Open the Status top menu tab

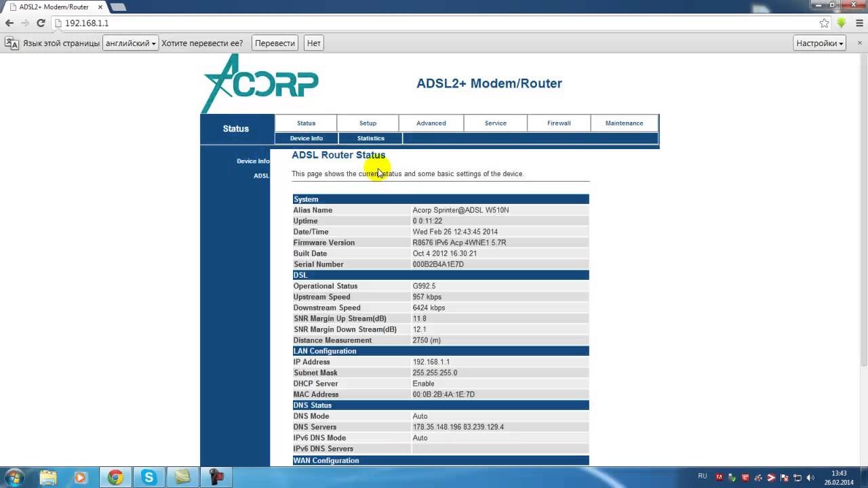coord(306,123)
